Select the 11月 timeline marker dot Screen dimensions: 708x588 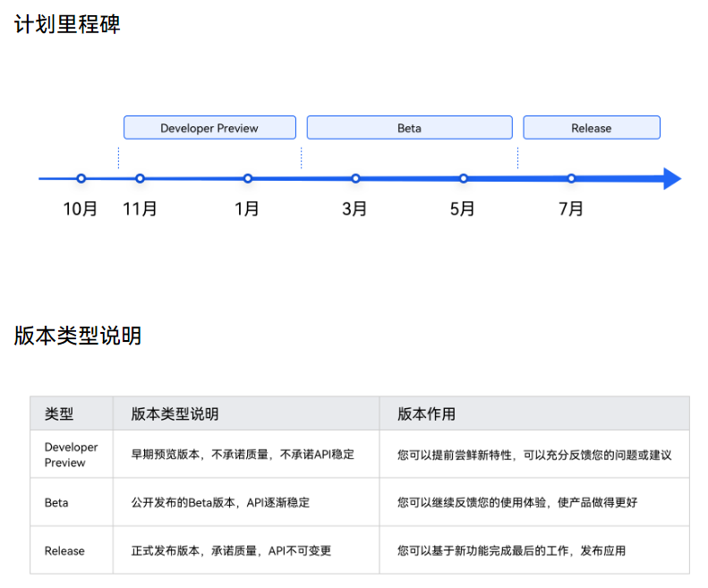[x=140, y=179]
